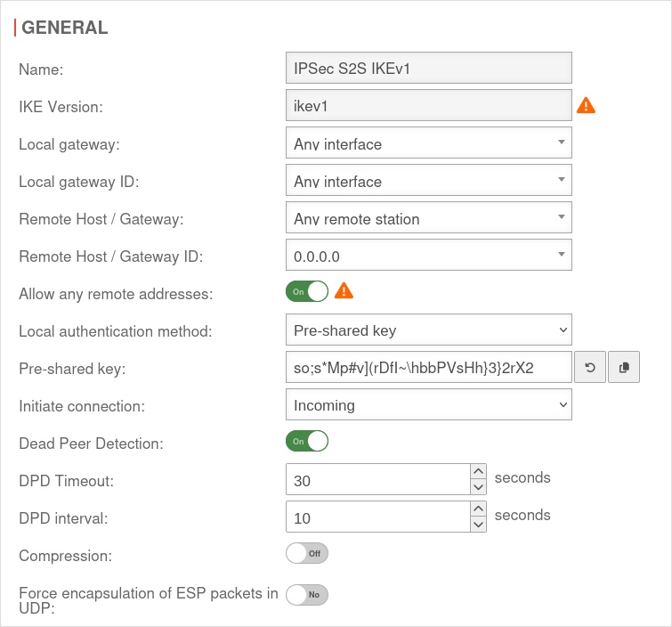Click warning icon beside Allow any remote addresses
This screenshot has width=672, height=627.
click(344, 291)
